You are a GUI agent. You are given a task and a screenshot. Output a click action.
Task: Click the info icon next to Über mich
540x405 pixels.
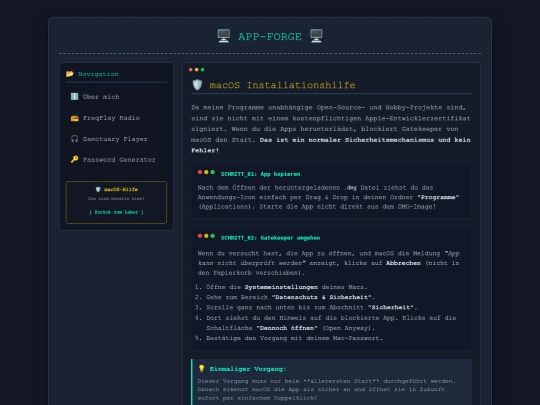(74, 96)
